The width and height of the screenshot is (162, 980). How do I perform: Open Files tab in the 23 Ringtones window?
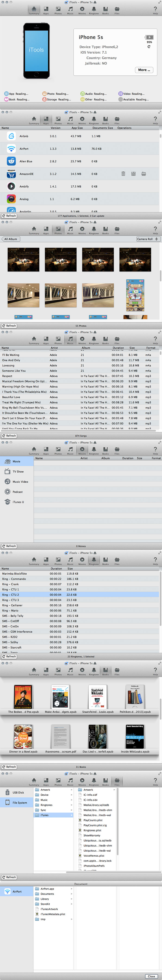(x=117, y=561)
